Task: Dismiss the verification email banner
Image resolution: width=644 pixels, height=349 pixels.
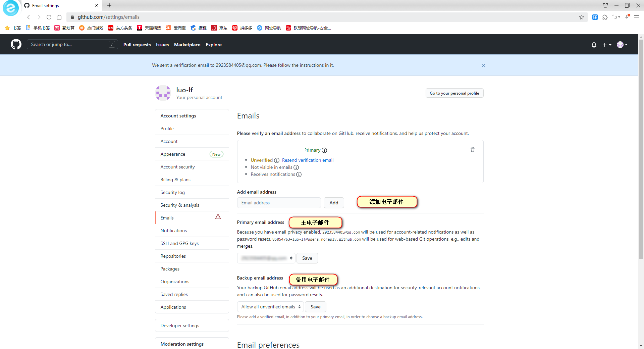Action: 483,65
